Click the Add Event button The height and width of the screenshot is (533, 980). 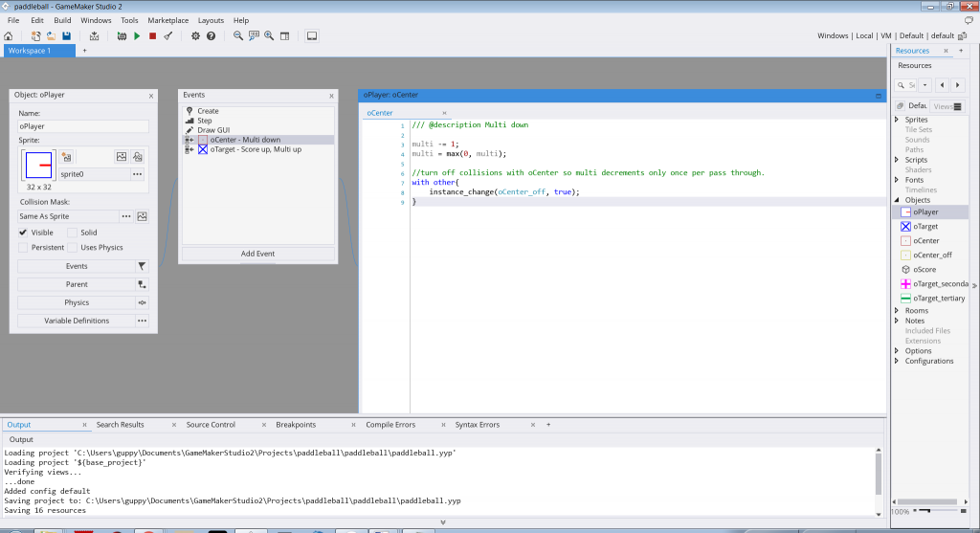pyautogui.click(x=258, y=254)
